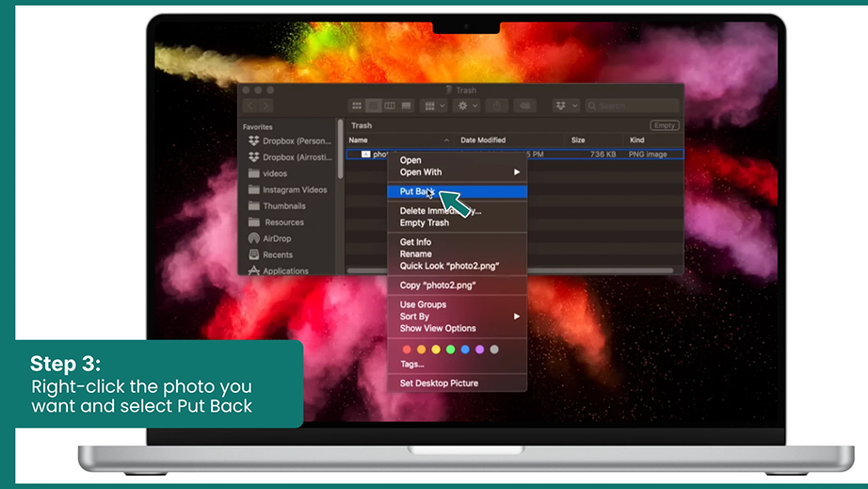This screenshot has width=868, height=489.
Task: Go back with the left arrow
Action: pyautogui.click(x=250, y=106)
